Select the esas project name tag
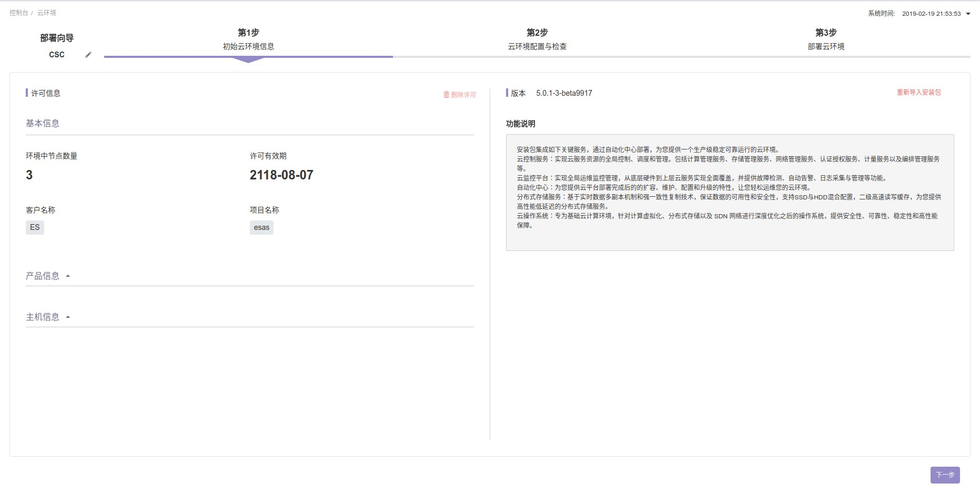The height and width of the screenshot is (493, 980). (x=261, y=227)
